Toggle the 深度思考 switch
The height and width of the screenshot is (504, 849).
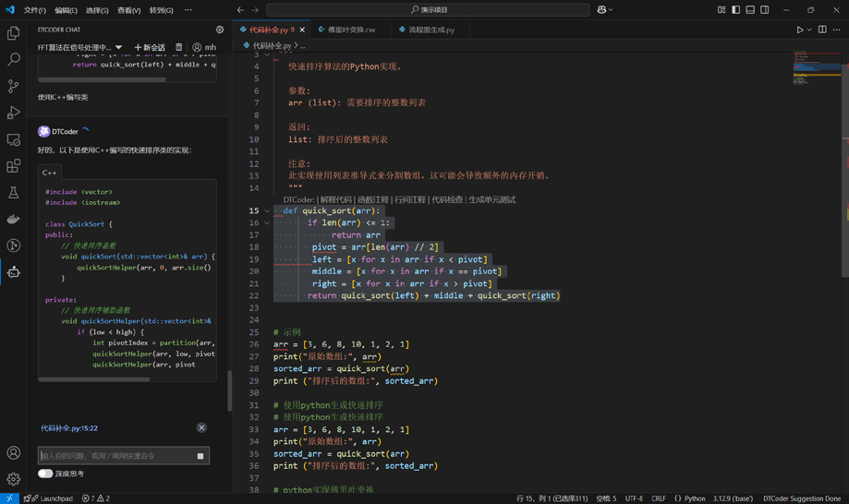[x=45, y=474]
